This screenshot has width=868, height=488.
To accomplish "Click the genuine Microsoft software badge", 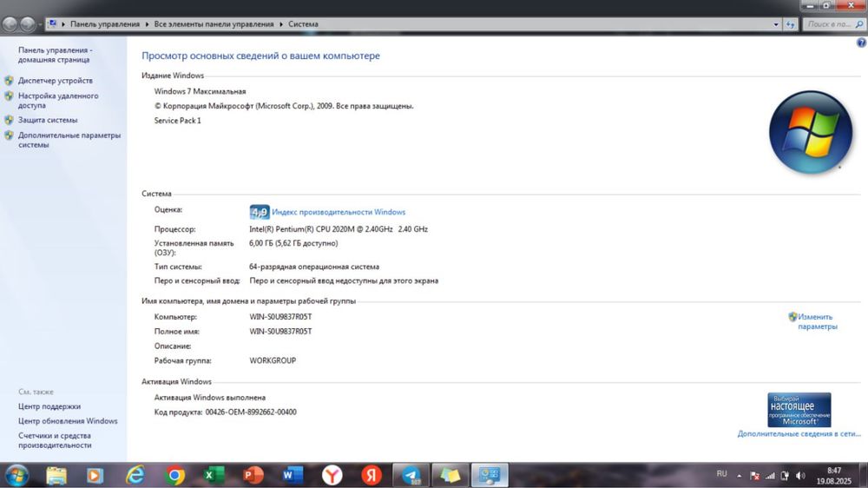I will [x=799, y=410].
